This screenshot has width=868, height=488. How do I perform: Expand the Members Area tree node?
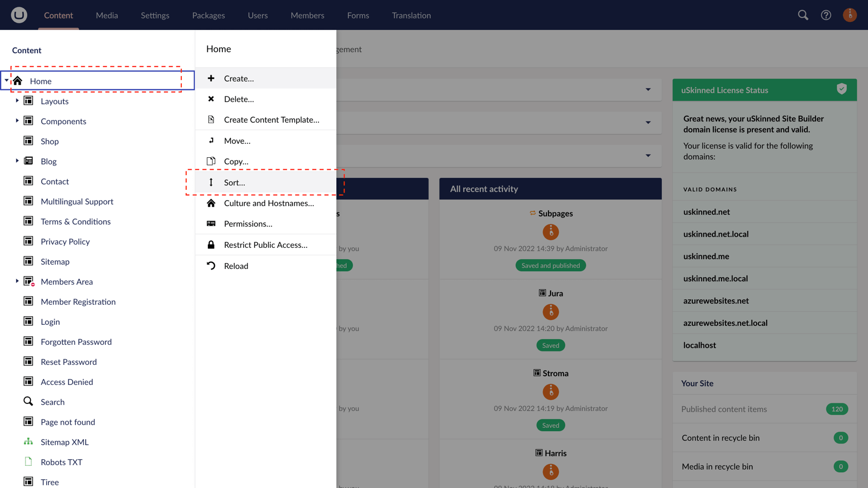pyautogui.click(x=17, y=281)
